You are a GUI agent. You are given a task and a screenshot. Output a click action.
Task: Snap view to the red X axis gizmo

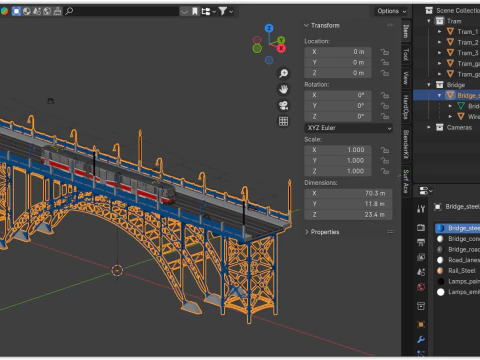point(281,49)
